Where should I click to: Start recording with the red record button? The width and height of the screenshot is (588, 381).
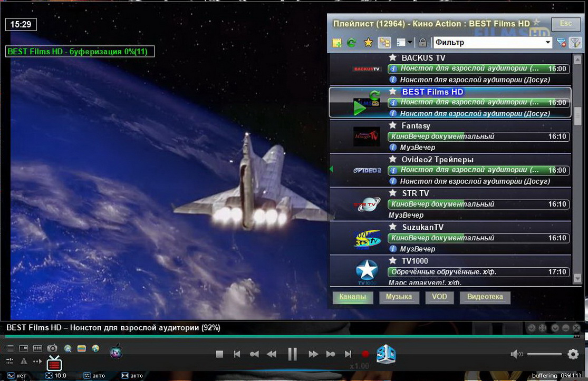[x=365, y=354]
